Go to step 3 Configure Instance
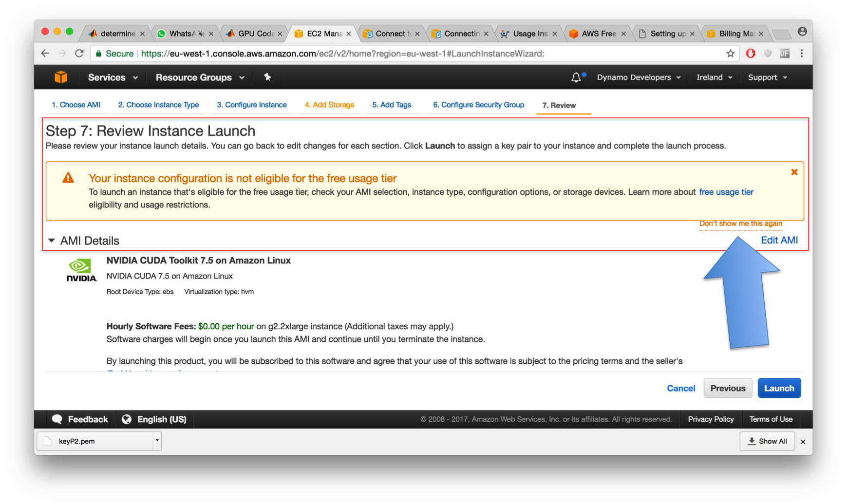 tap(252, 105)
